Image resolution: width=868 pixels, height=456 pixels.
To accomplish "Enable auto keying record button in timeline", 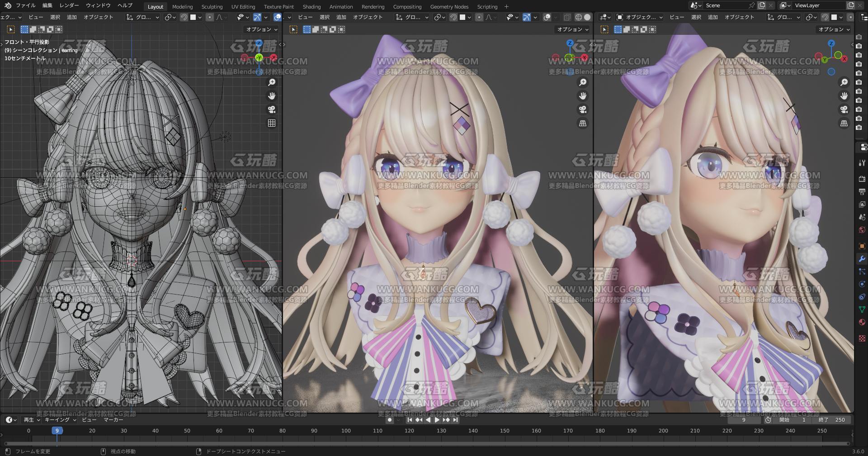I will 390,420.
